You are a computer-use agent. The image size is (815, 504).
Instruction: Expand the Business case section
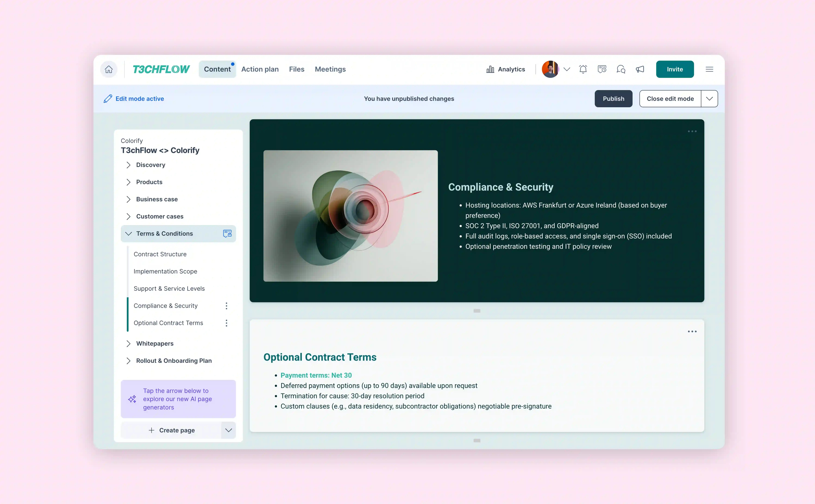(128, 199)
